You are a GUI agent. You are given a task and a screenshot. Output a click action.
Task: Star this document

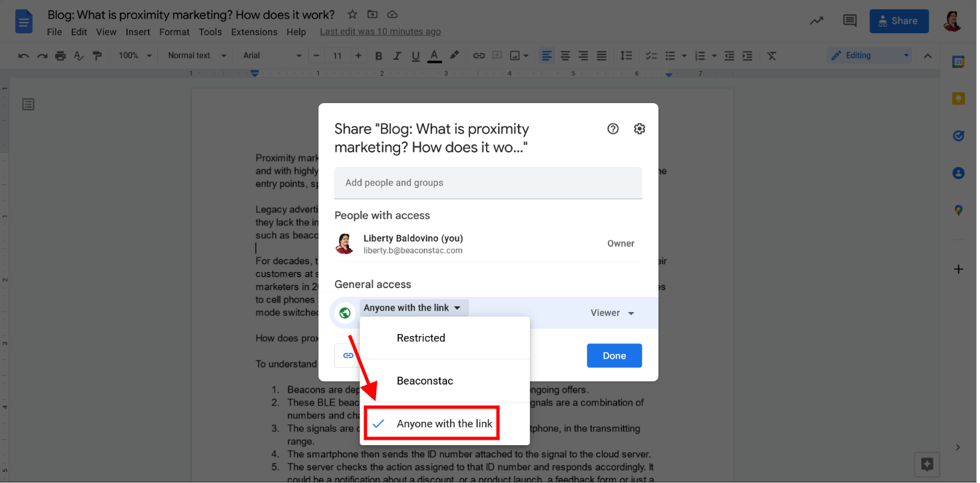tap(352, 15)
